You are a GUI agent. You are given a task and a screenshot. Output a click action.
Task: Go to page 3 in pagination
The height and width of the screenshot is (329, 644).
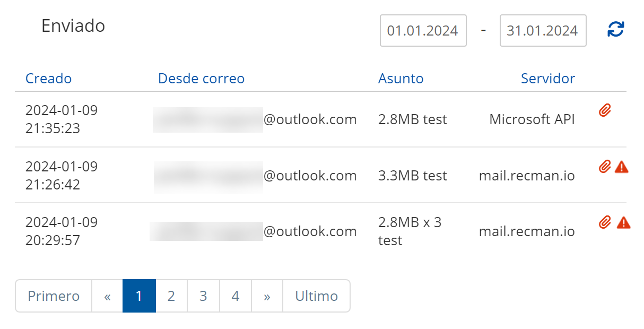pyautogui.click(x=203, y=296)
